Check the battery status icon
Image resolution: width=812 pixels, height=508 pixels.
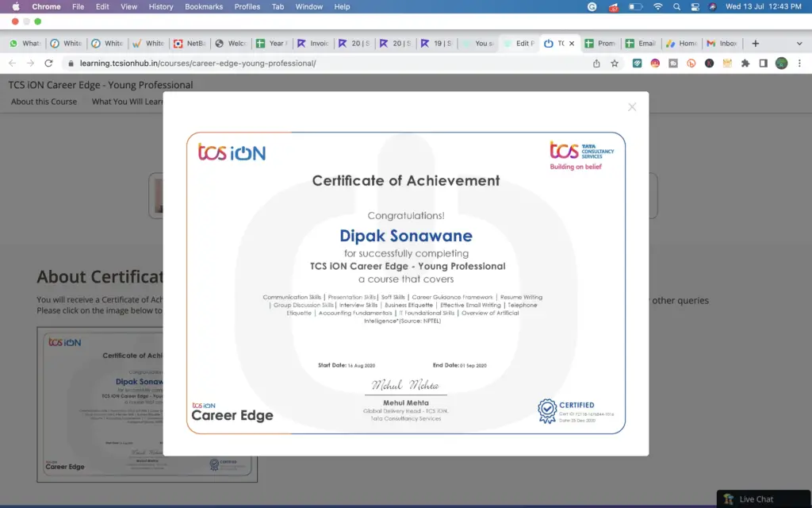point(635,6)
